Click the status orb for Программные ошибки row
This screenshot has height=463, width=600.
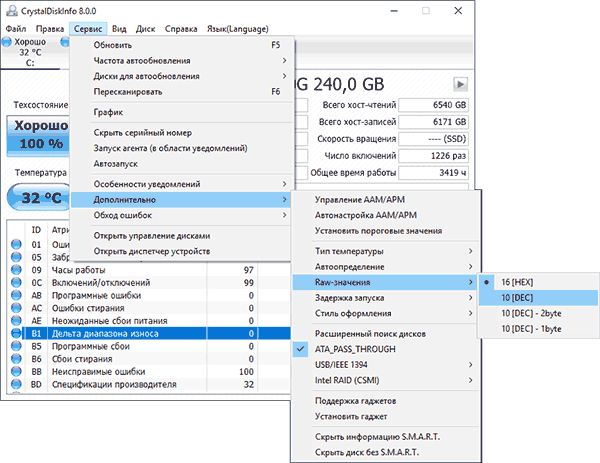tap(16, 295)
